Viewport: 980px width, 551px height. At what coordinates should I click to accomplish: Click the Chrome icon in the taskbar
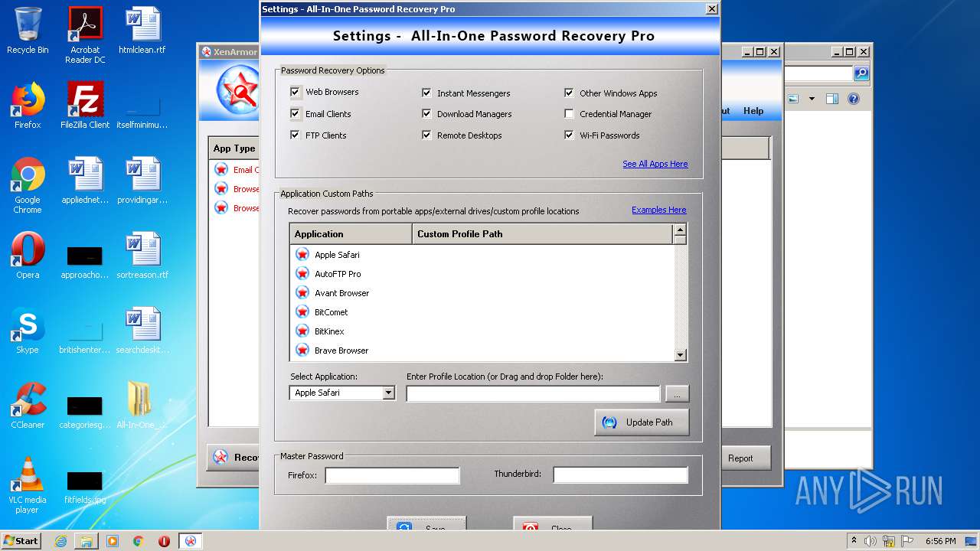pyautogui.click(x=139, y=541)
